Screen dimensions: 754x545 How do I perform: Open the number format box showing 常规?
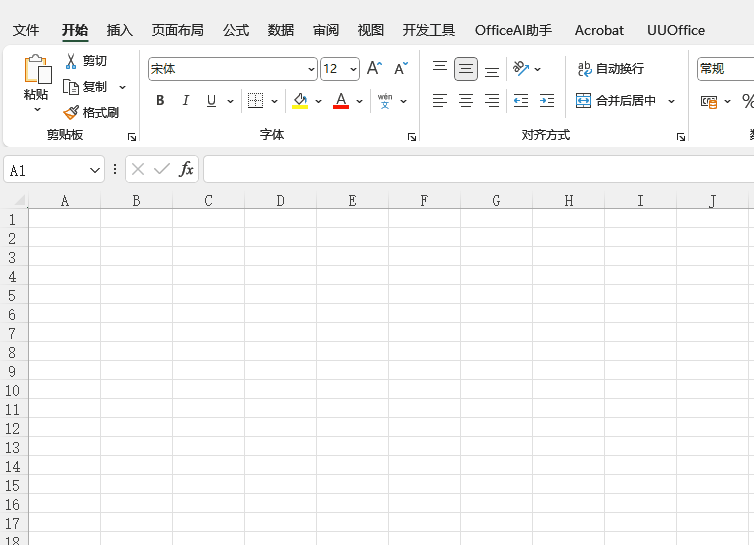coord(725,69)
